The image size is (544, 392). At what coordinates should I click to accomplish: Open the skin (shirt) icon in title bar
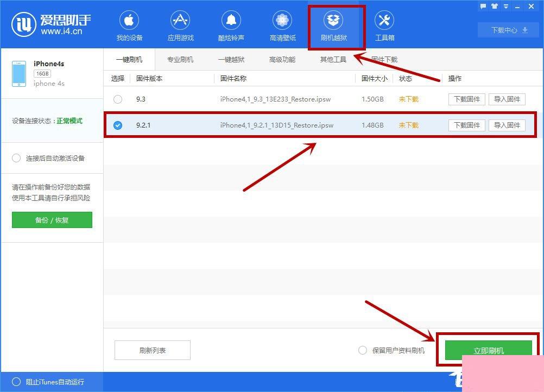(495, 7)
